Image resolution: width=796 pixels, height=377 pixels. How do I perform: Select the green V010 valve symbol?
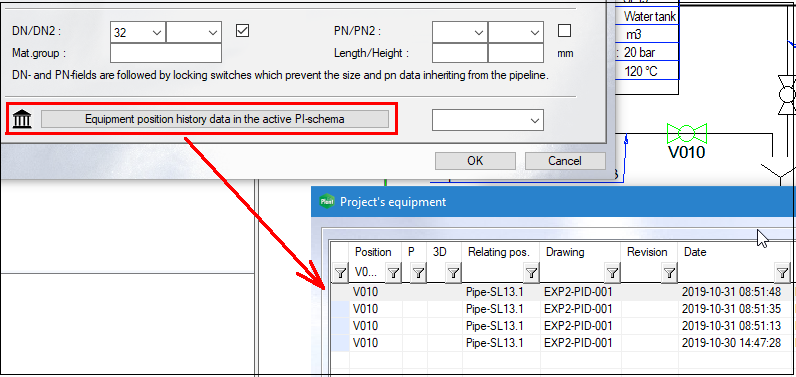click(x=686, y=134)
